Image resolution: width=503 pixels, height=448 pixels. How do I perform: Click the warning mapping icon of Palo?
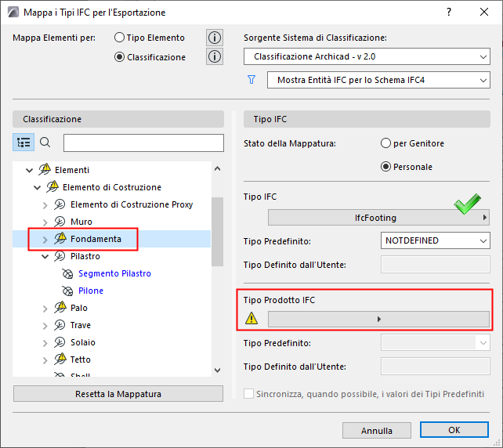click(x=60, y=308)
